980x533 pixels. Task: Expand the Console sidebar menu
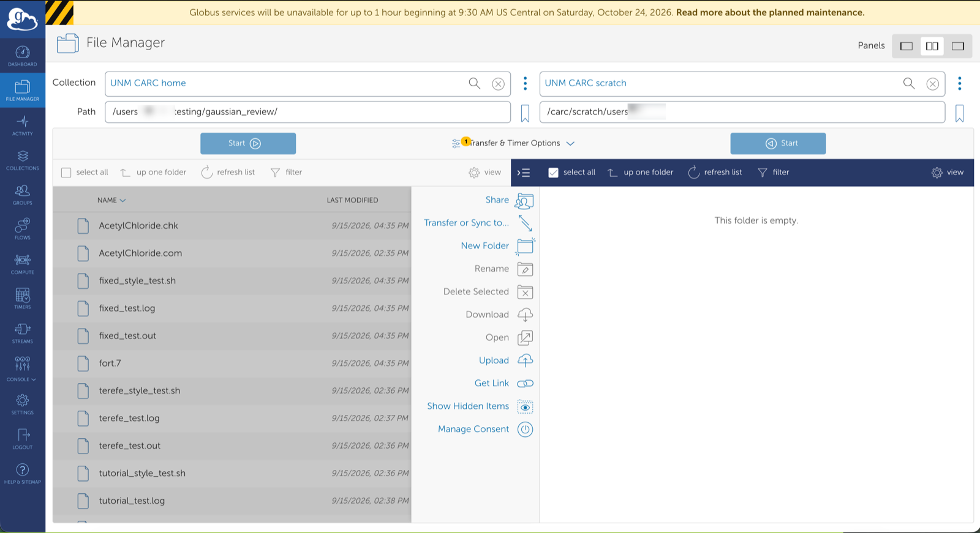point(23,369)
